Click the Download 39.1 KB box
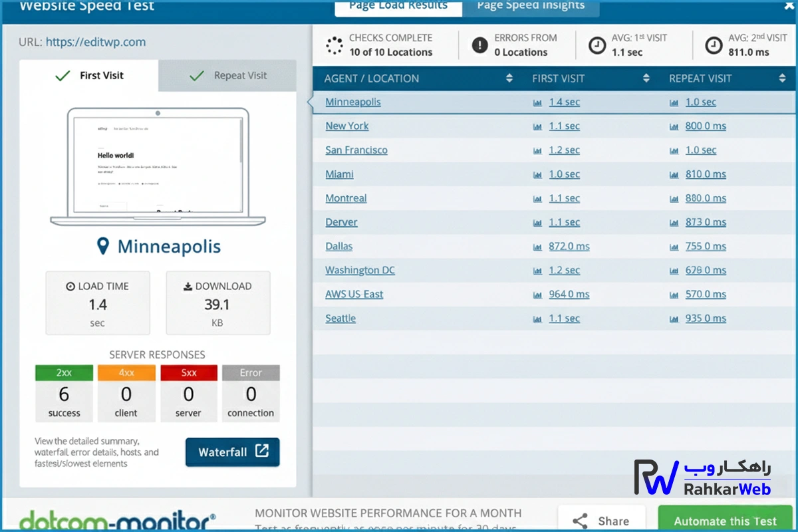798x532 pixels. pyautogui.click(x=218, y=303)
